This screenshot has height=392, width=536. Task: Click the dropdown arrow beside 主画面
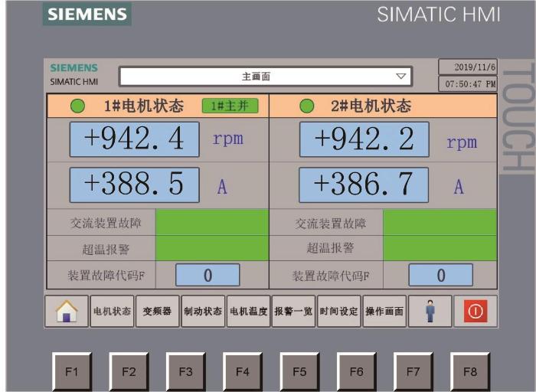[x=401, y=77]
